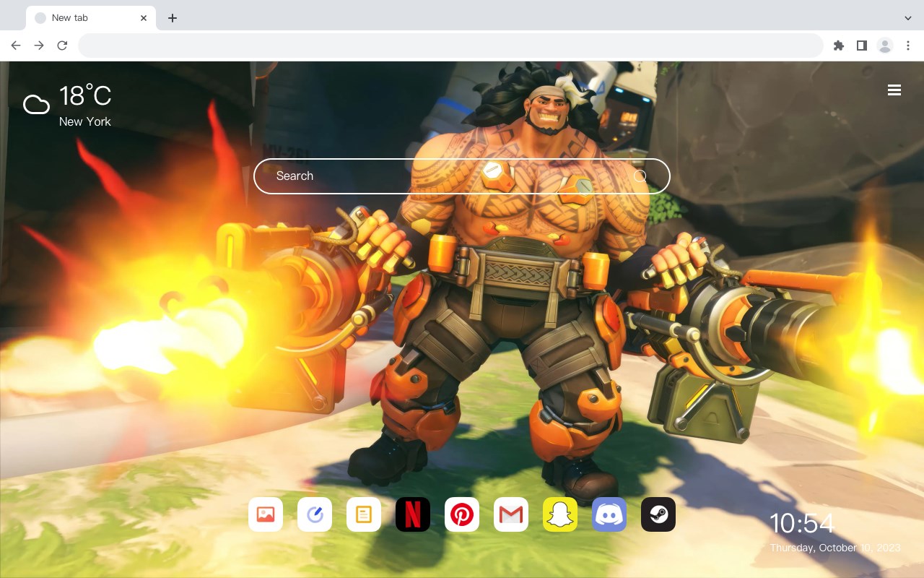
Task: Open the photo gallery shortcut icon
Action: click(266, 514)
